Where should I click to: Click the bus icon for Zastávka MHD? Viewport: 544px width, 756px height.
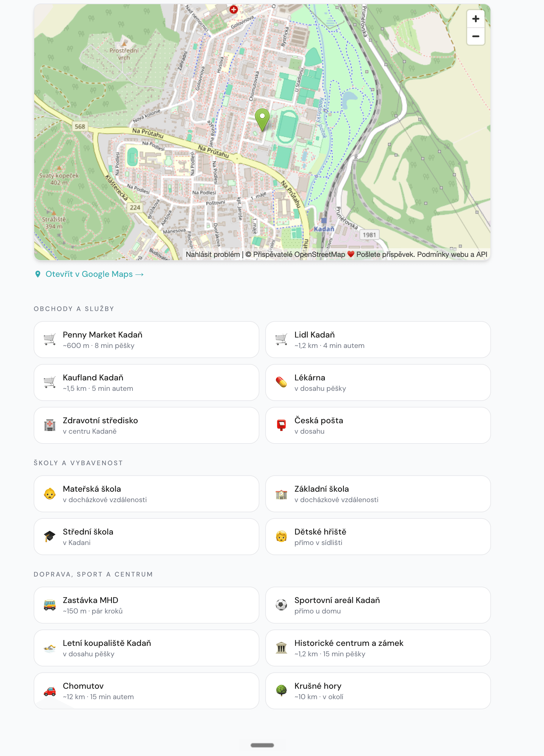[x=50, y=605]
